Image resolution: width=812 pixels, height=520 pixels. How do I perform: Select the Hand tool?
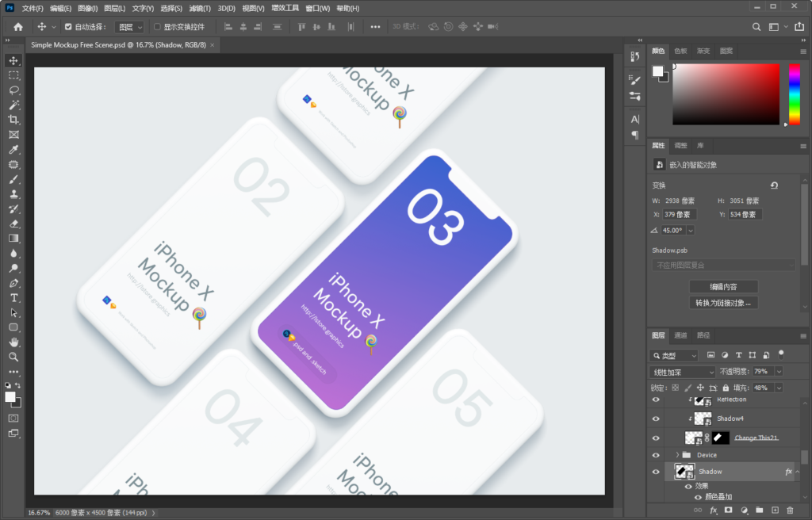pyautogui.click(x=13, y=342)
